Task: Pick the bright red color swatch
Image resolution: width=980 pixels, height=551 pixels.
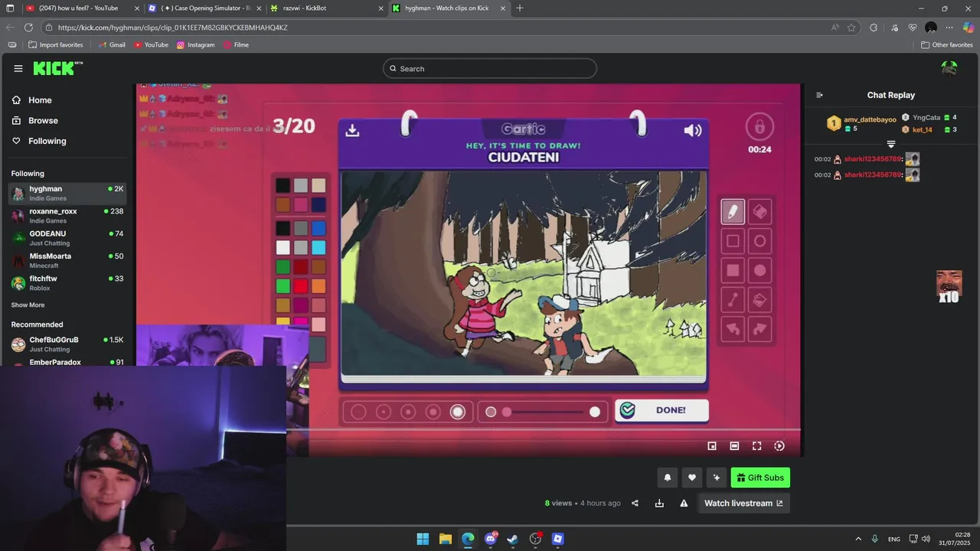Action: pyautogui.click(x=301, y=285)
